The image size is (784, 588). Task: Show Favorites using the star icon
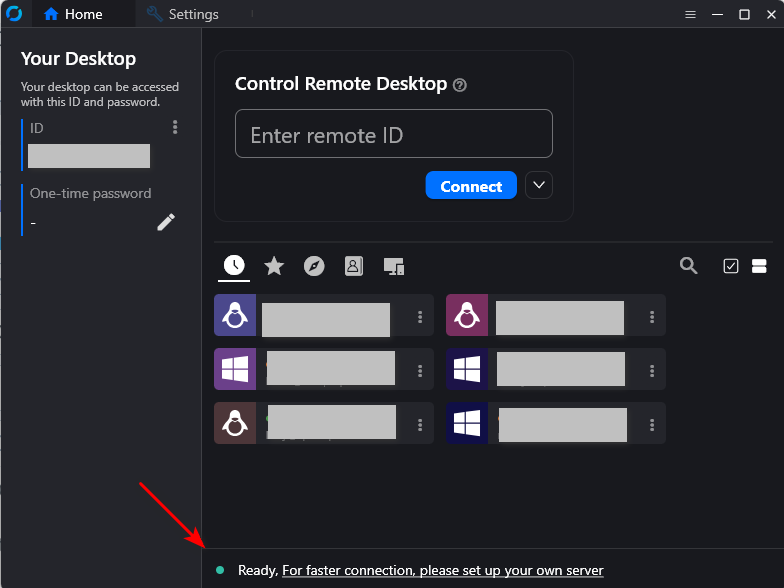coord(274,266)
